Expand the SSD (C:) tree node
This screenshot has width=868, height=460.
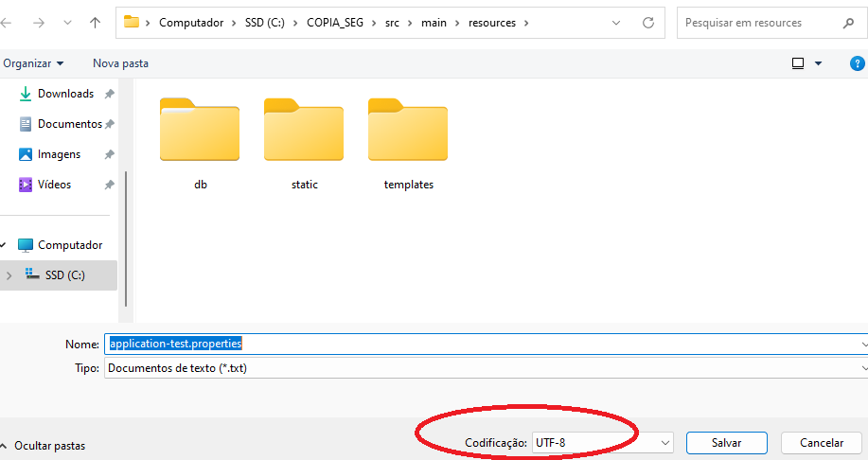point(9,275)
